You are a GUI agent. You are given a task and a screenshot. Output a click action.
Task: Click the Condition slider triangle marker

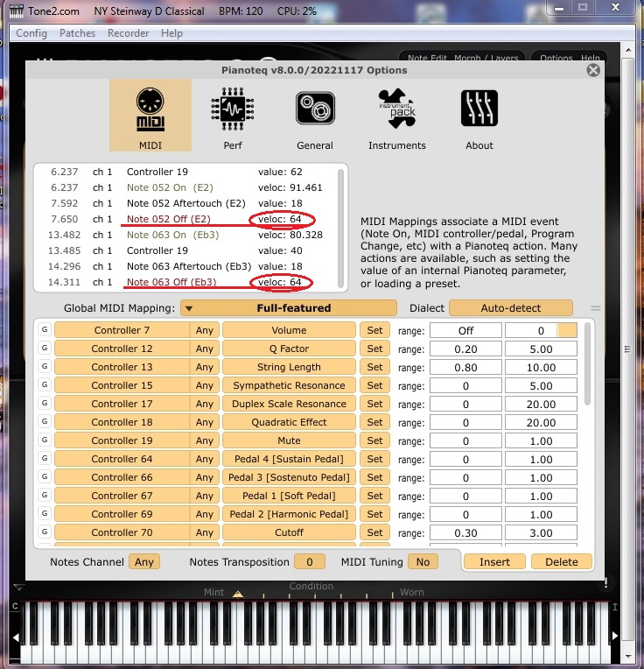(238, 594)
